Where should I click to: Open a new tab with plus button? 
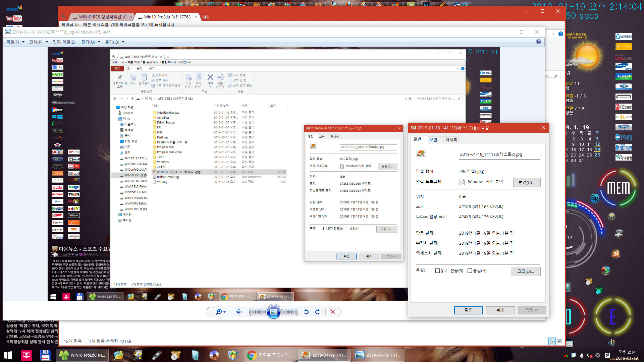pos(206,17)
